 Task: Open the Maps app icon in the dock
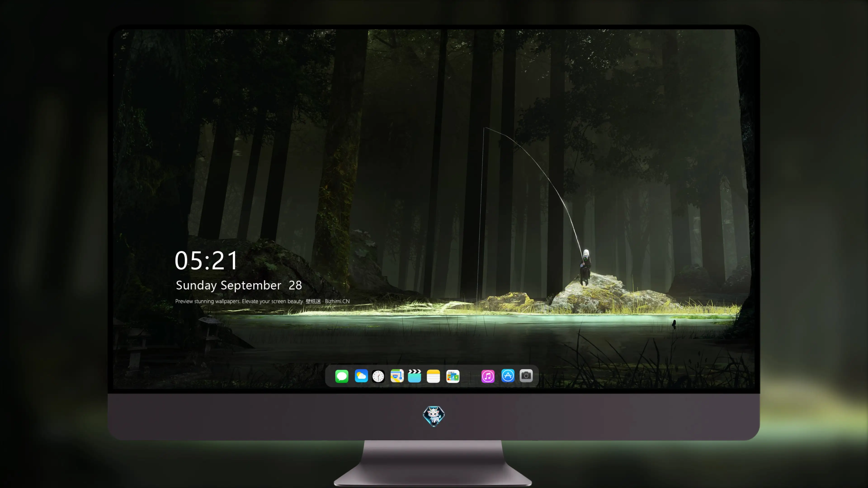[397, 376]
